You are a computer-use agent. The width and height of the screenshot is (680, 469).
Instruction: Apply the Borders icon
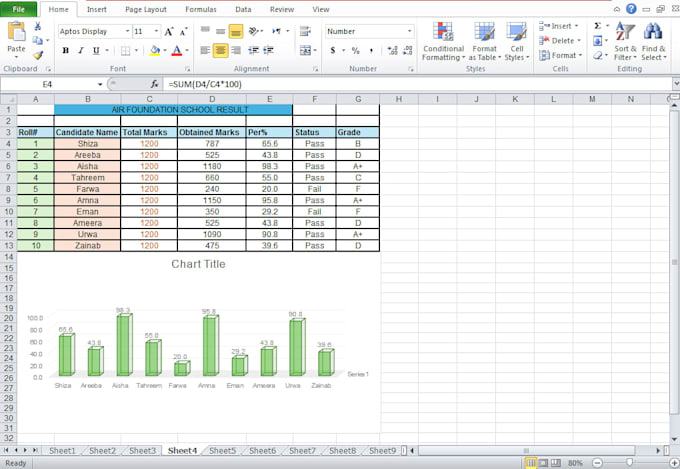click(125, 51)
